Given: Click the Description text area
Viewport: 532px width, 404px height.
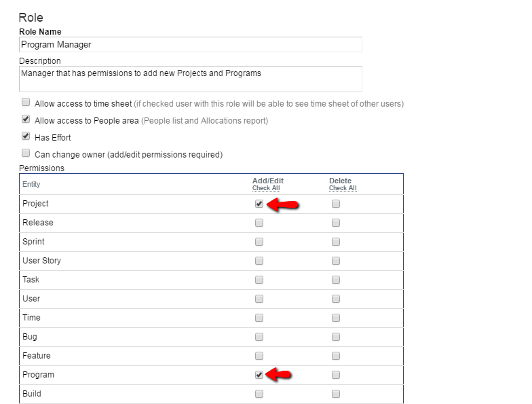Looking at the screenshot, I should click(x=190, y=78).
